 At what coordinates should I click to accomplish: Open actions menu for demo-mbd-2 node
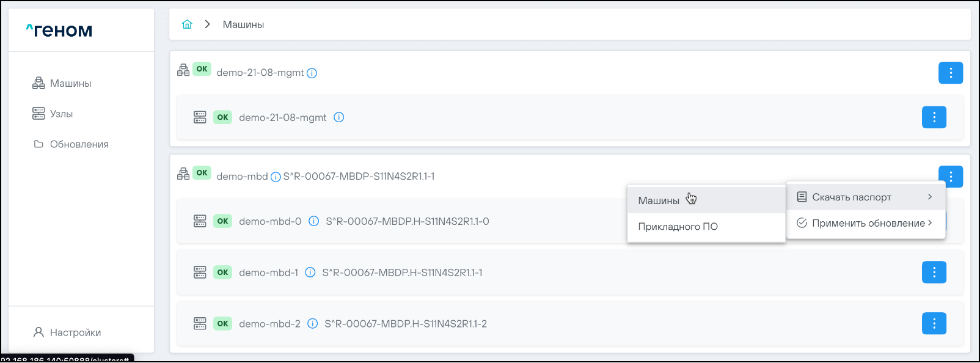coord(934,324)
